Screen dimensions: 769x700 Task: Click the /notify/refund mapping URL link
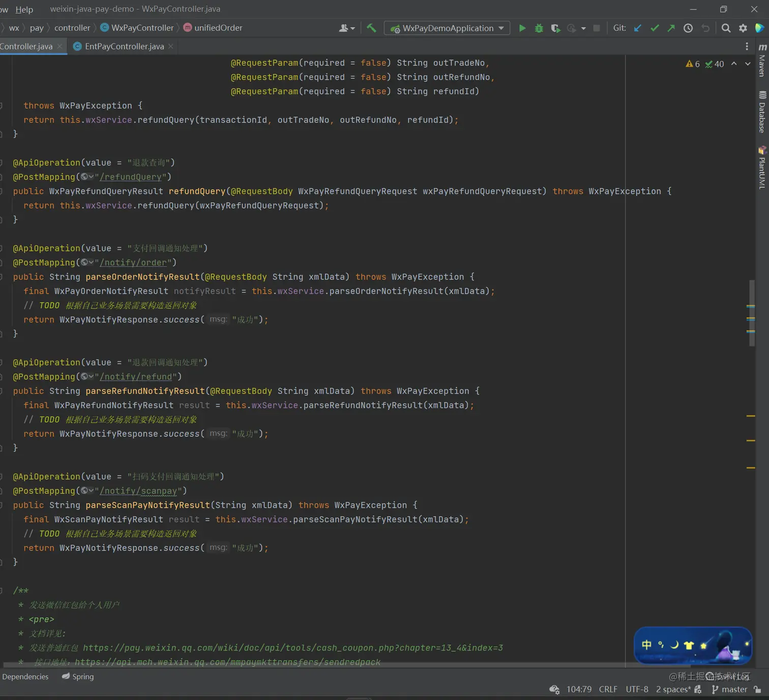(136, 377)
